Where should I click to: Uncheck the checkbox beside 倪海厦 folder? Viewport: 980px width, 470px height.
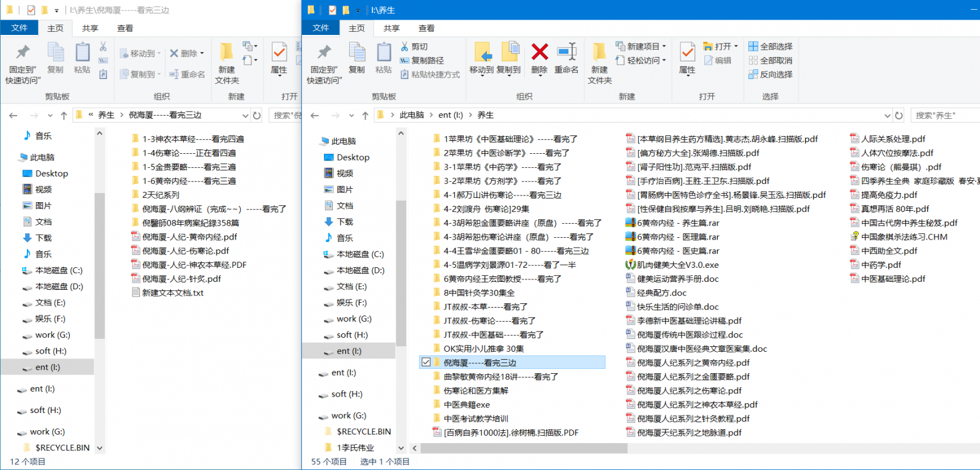point(426,363)
